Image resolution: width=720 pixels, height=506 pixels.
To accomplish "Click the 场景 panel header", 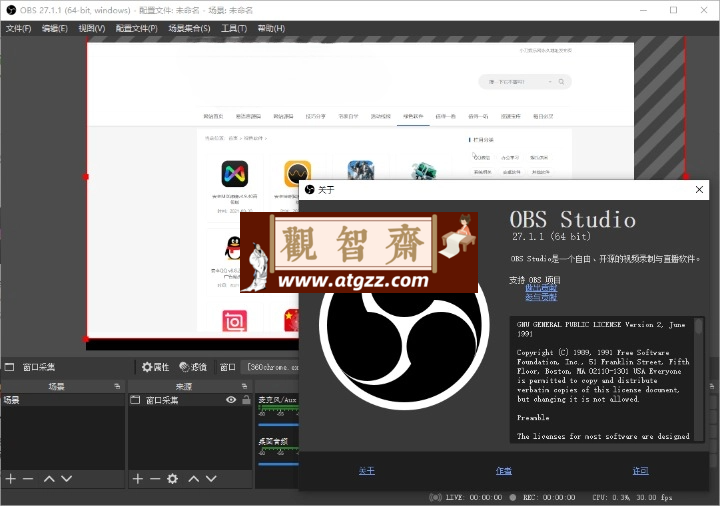I will click(x=63, y=386).
